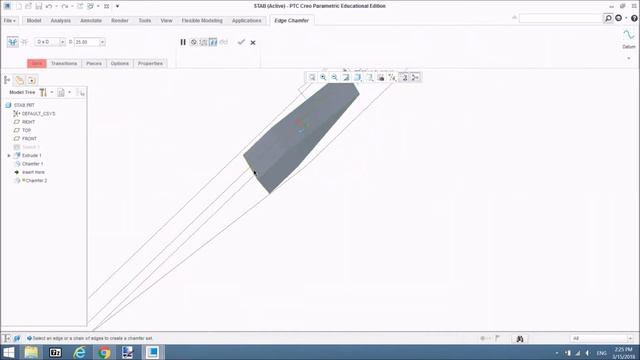The image size is (640, 360).
Task: Switch to the Tools ribbon tab
Action: (x=144, y=20)
